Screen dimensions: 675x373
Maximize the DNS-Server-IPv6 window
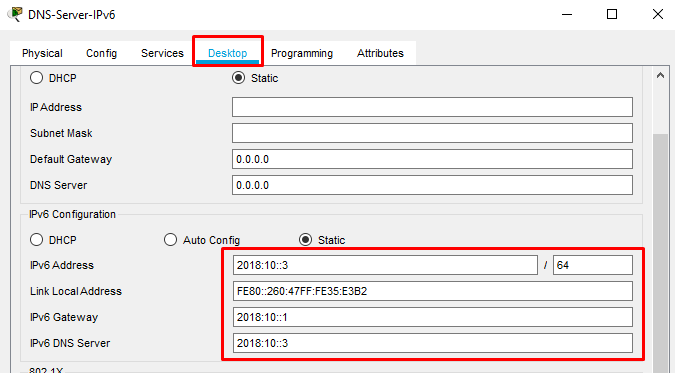tap(612, 14)
